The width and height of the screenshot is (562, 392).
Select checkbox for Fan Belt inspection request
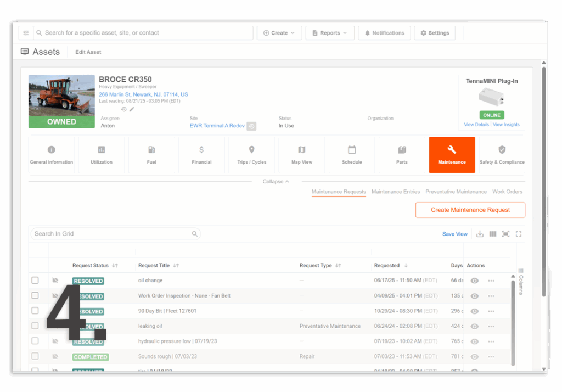(35, 295)
